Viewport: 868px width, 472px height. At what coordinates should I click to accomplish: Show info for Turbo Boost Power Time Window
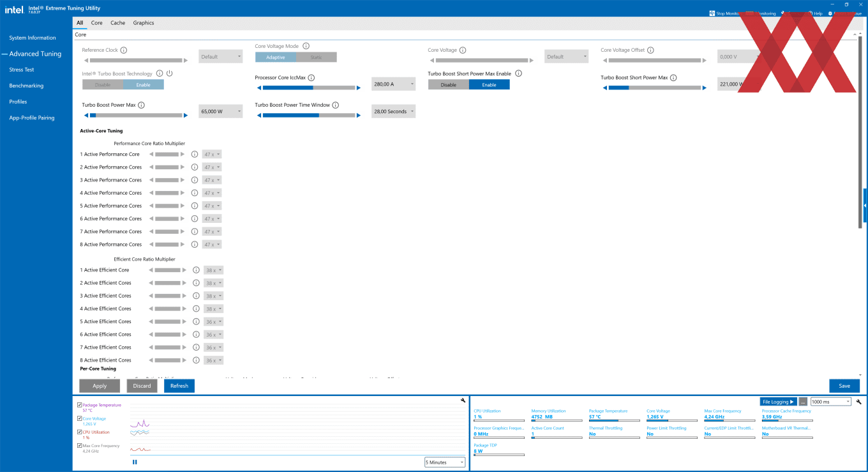tap(335, 105)
